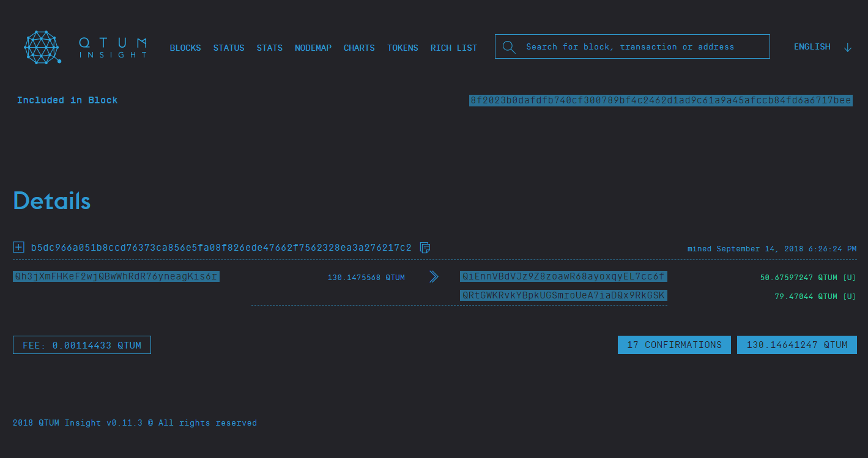Click the 17 CONFIRMATIONS button
The image size is (868, 458).
click(x=674, y=345)
